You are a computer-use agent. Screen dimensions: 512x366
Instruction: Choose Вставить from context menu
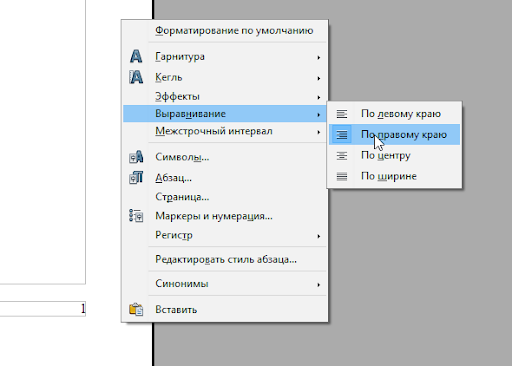click(x=225, y=310)
